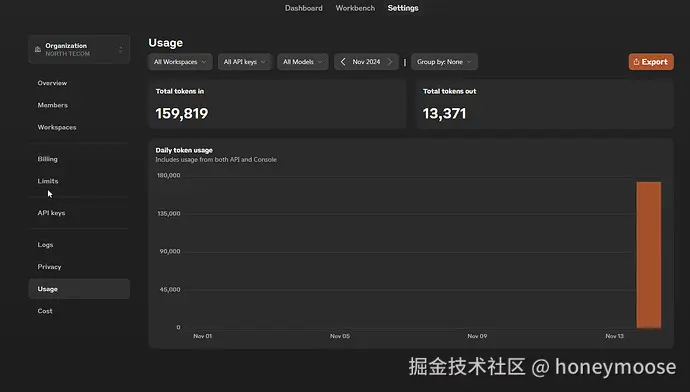Screen dimensions: 690x392
Task: Go to Overview in sidebar
Action: pos(52,83)
